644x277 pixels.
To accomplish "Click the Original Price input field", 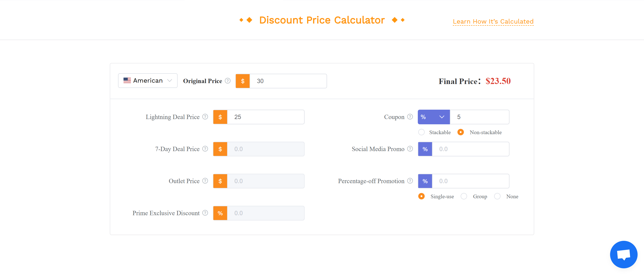I will [288, 81].
